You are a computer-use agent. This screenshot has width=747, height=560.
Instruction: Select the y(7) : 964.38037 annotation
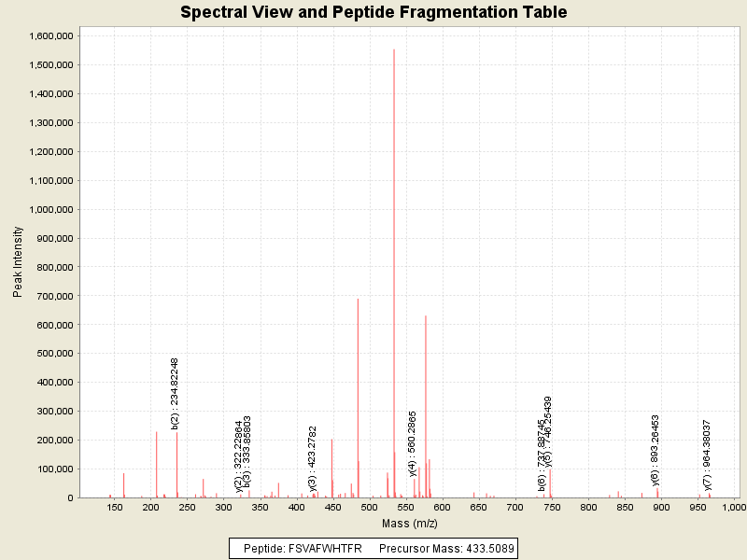pyautogui.click(x=708, y=455)
